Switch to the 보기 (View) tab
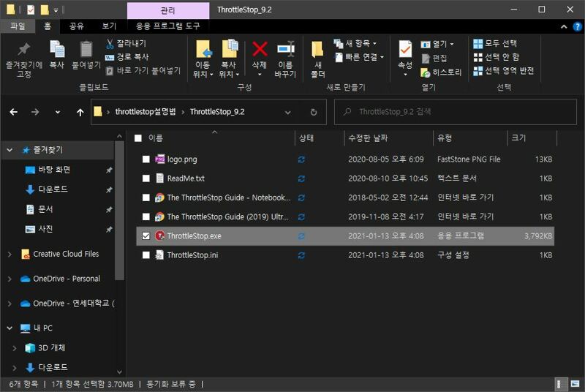Screen dimensions: 585x392 [x=109, y=26]
